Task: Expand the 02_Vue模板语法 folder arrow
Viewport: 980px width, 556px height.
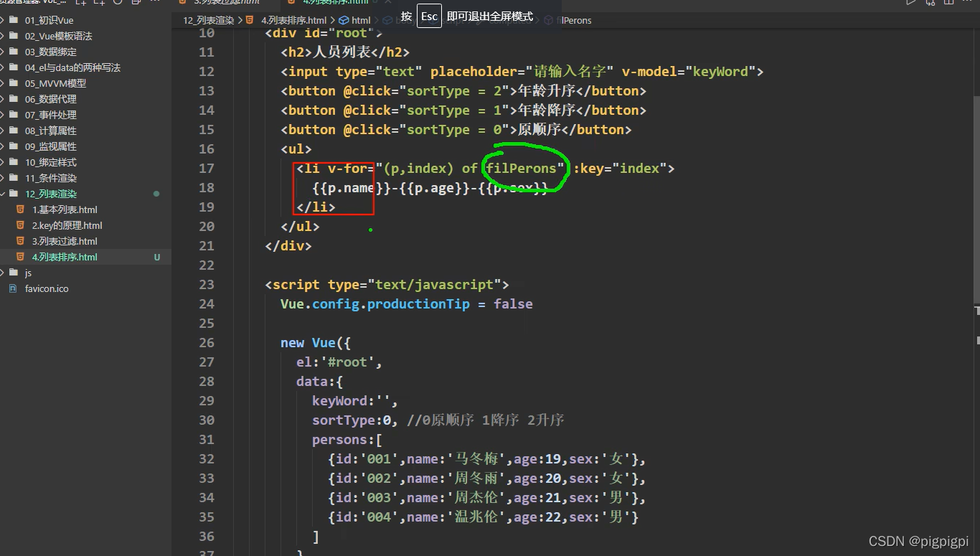Action: (2, 36)
